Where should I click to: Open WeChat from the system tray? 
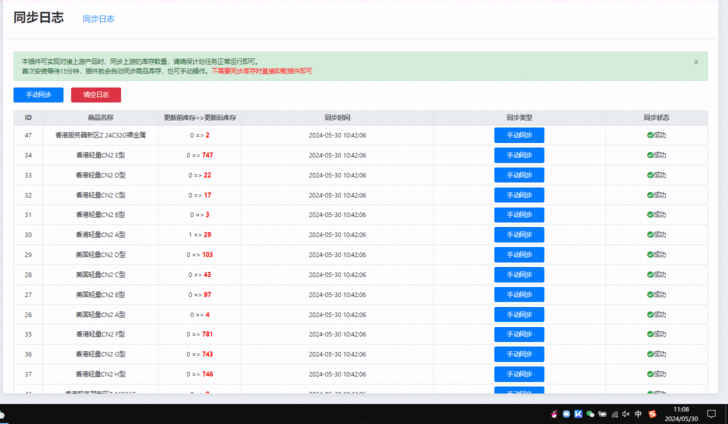click(590, 414)
